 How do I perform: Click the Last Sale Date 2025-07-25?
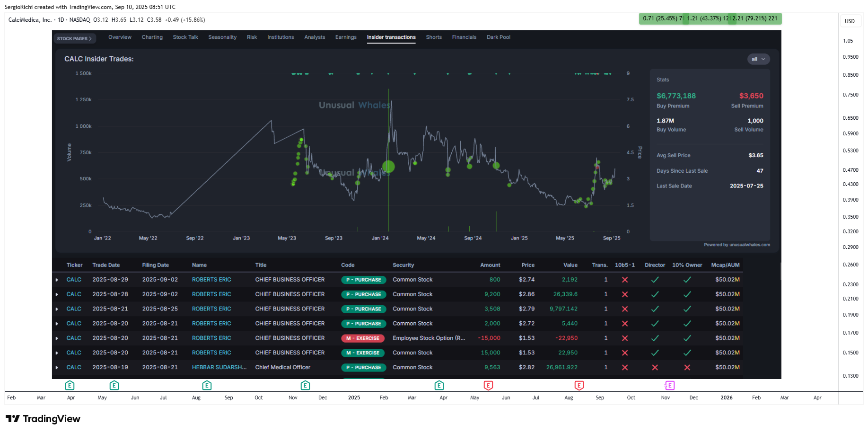click(x=746, y=186)
